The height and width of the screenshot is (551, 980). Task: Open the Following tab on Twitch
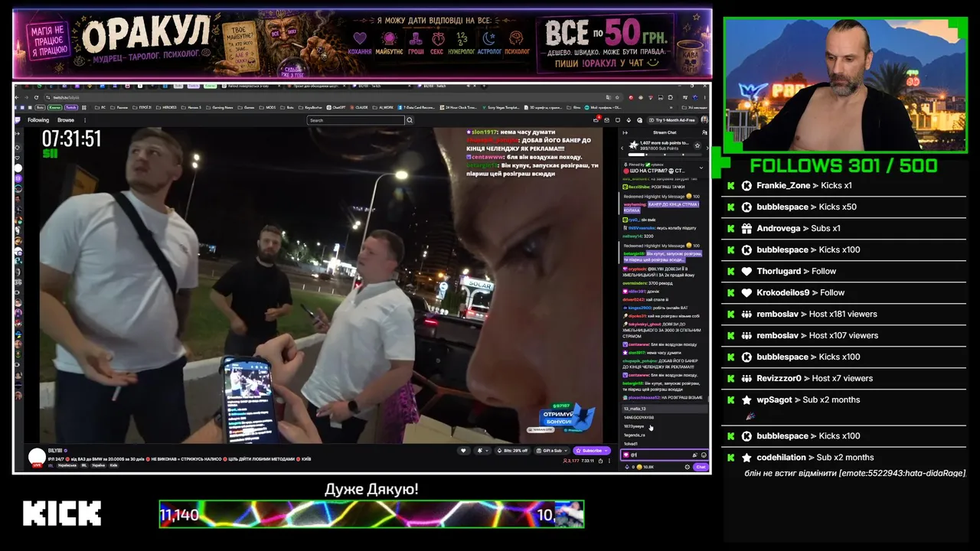pos(38,120)
